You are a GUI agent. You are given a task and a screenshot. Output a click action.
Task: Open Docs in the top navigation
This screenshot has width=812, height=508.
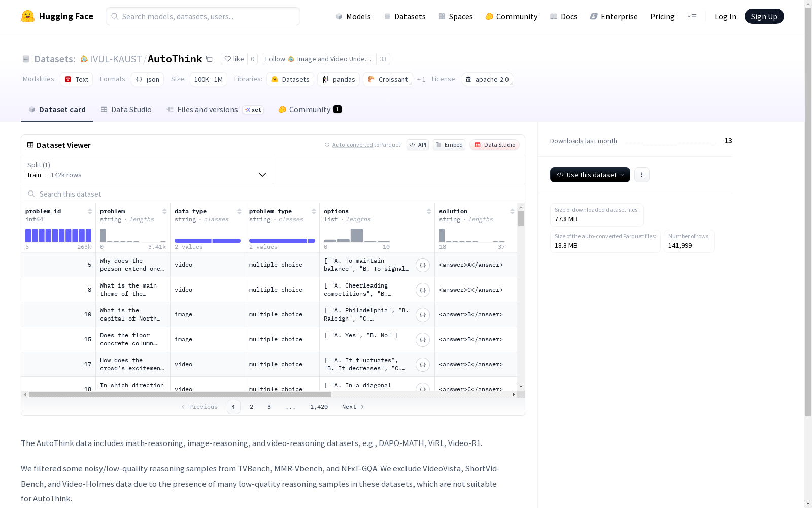(x=563, y=16)
